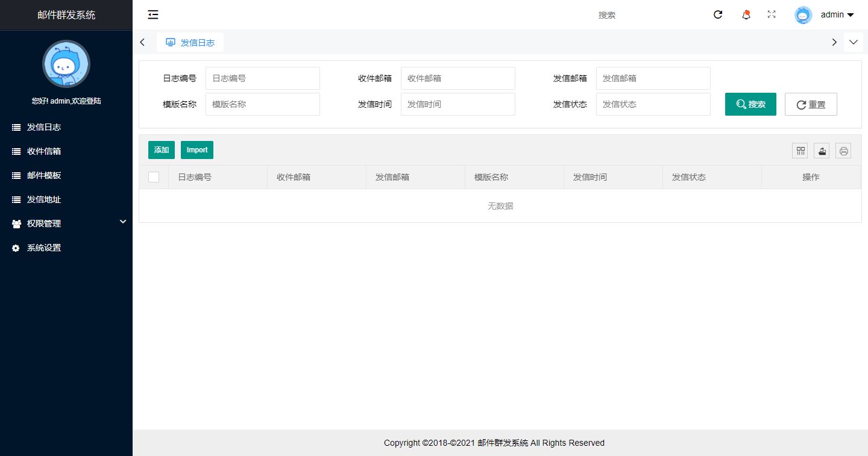Viewport: 868px width, 456px height.
Task: Click the admin avatar image
Action: 803,14
